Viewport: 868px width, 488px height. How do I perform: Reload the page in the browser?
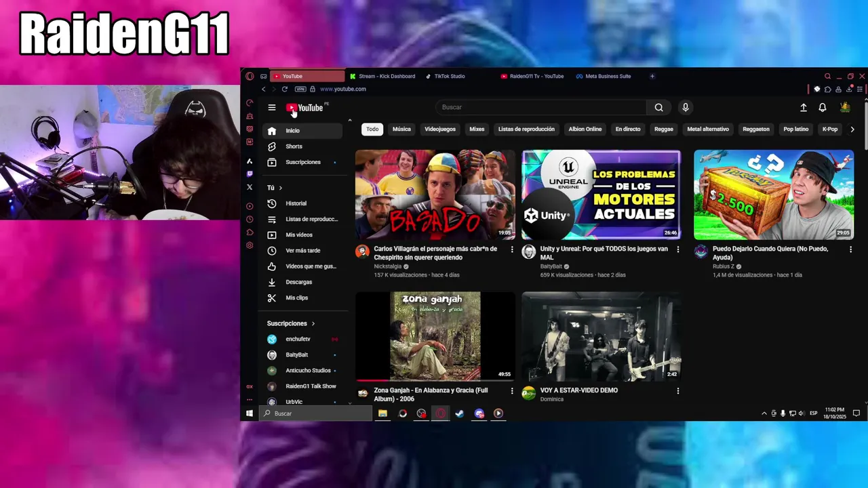(285, 89)
